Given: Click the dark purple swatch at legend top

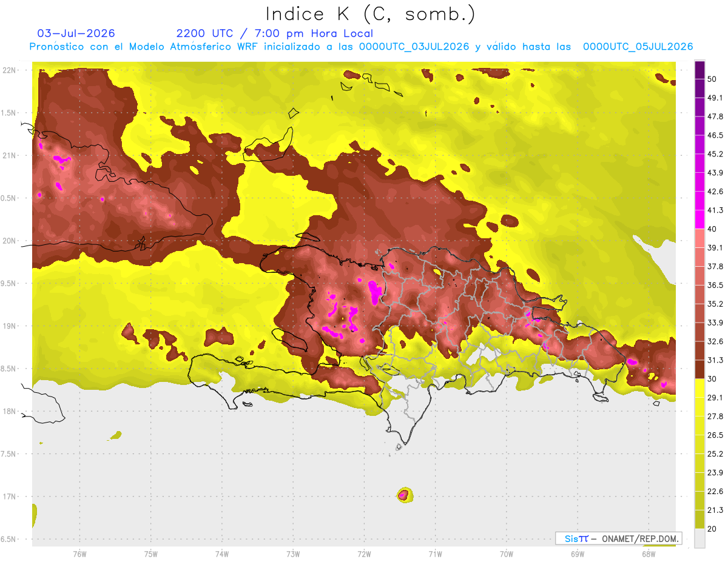Looking at the screenshot, I should pos(699,69).
